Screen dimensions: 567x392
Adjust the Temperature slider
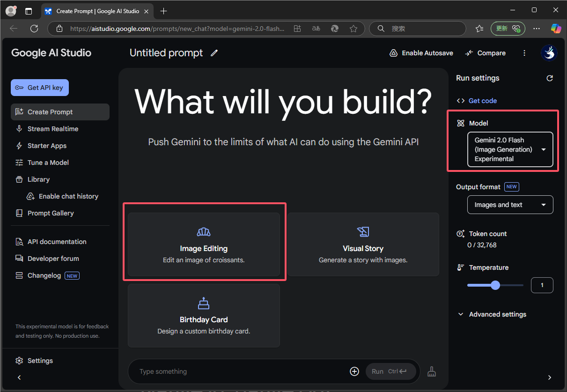[x=495, y=285]
